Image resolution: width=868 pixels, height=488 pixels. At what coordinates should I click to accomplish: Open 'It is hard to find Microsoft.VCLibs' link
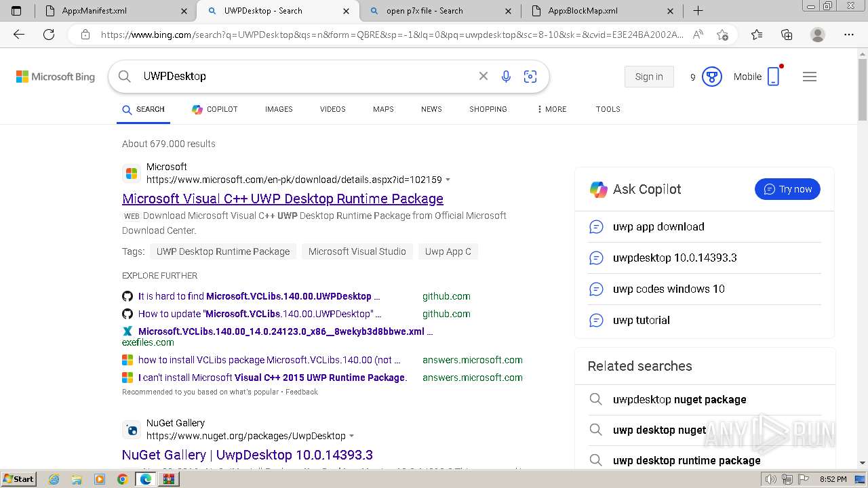(x=259, y=296)
